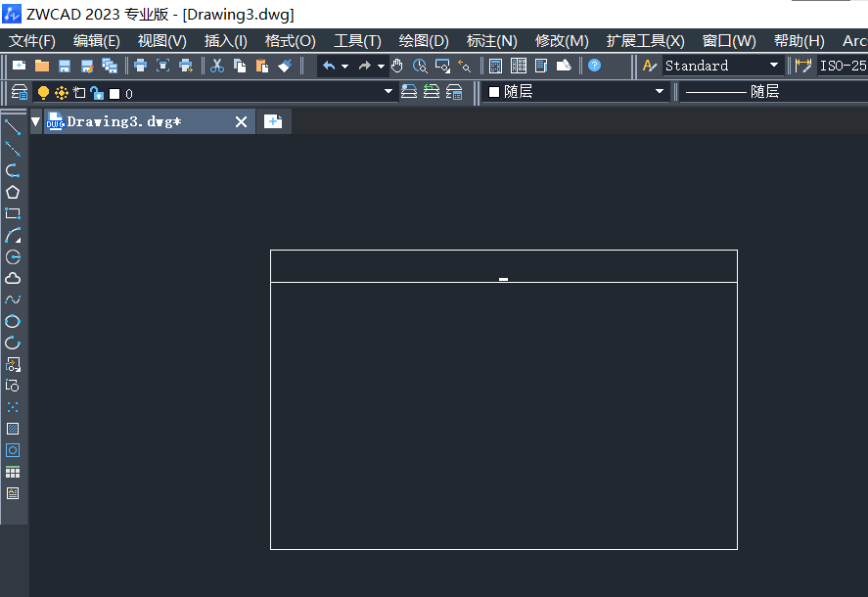This screenshot has height=597, width=868.
Task: Click the eraser-shaped toolbar icon
Action: (x=564, y=66)
